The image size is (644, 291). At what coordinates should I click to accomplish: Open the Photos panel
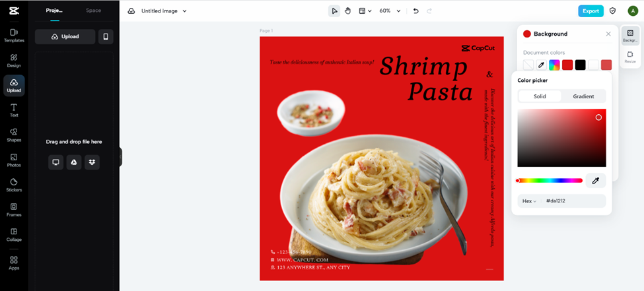coord(14,160)
